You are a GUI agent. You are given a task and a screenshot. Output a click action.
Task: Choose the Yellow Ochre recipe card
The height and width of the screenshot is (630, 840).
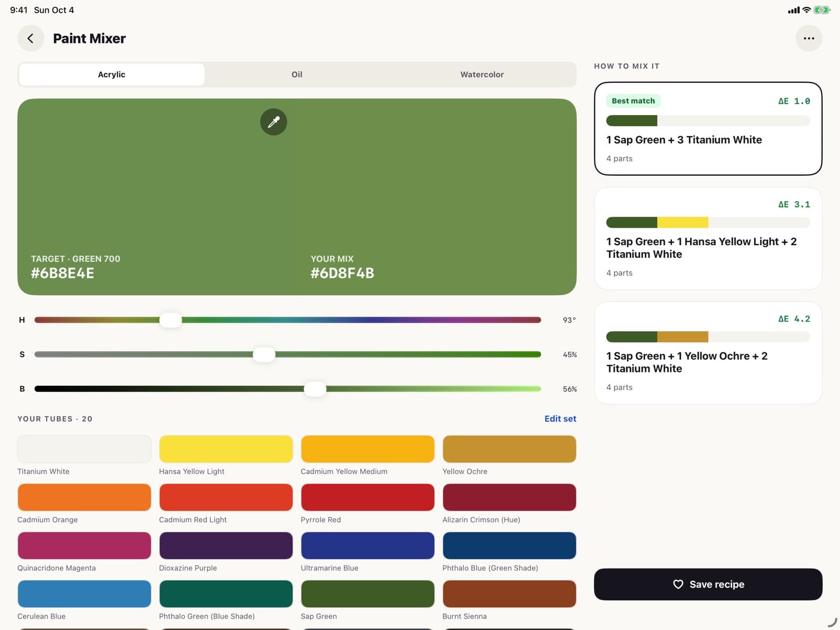tap(708, 353)
